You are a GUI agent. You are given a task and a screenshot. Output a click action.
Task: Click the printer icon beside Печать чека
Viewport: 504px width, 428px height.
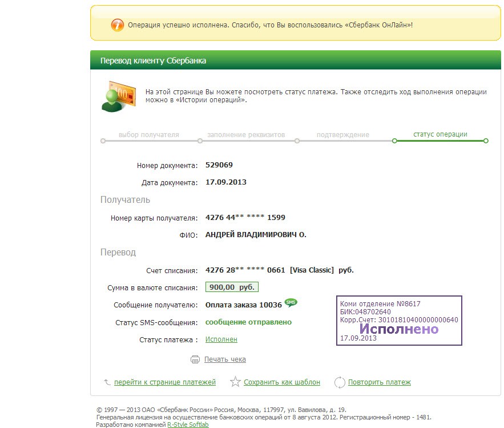click(195, 359)
